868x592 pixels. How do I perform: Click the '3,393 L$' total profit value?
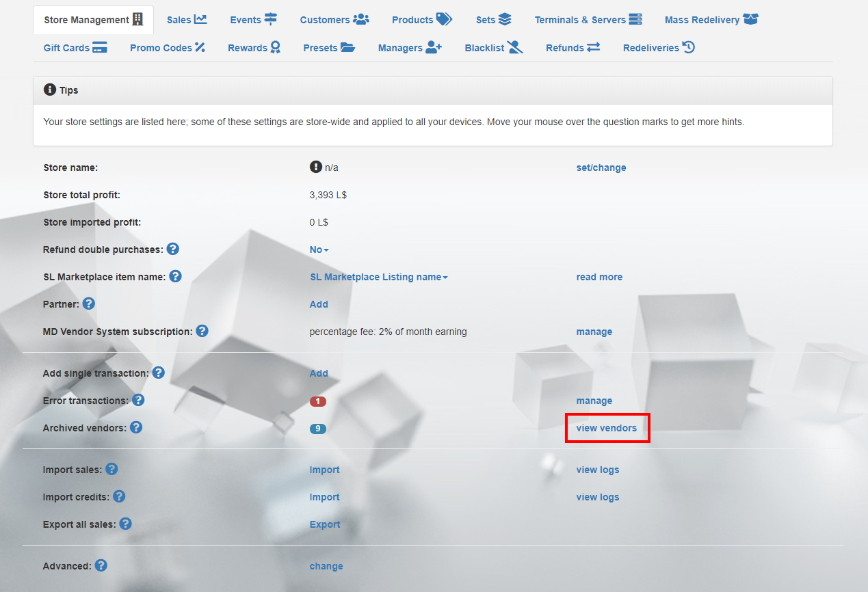(328, 195)
